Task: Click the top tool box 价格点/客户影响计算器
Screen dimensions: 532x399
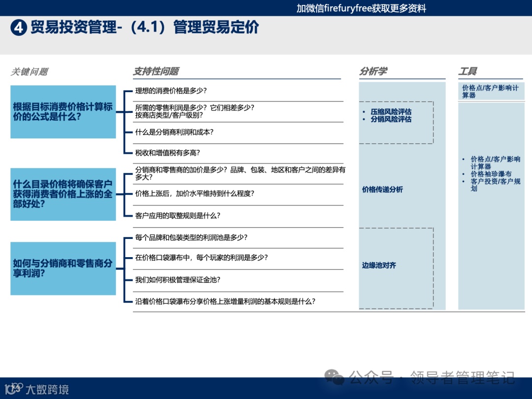Action: 491,91
